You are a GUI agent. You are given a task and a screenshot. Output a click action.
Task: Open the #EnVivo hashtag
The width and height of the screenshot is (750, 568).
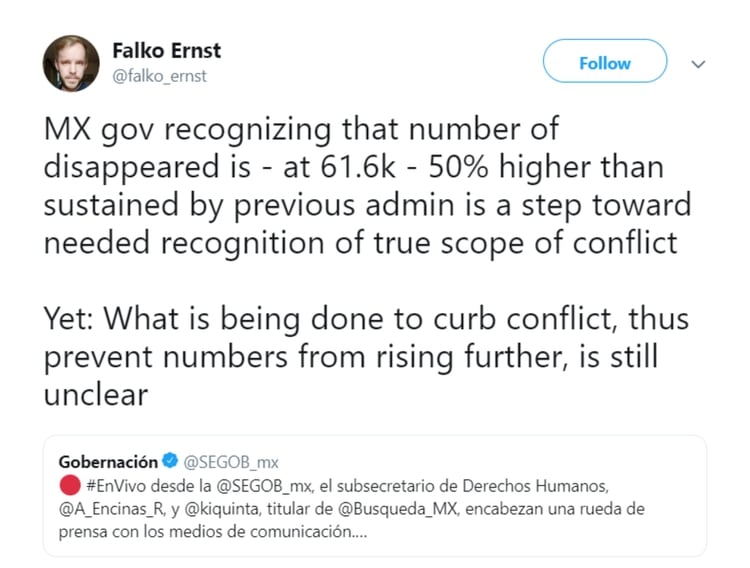pos(121,485)
